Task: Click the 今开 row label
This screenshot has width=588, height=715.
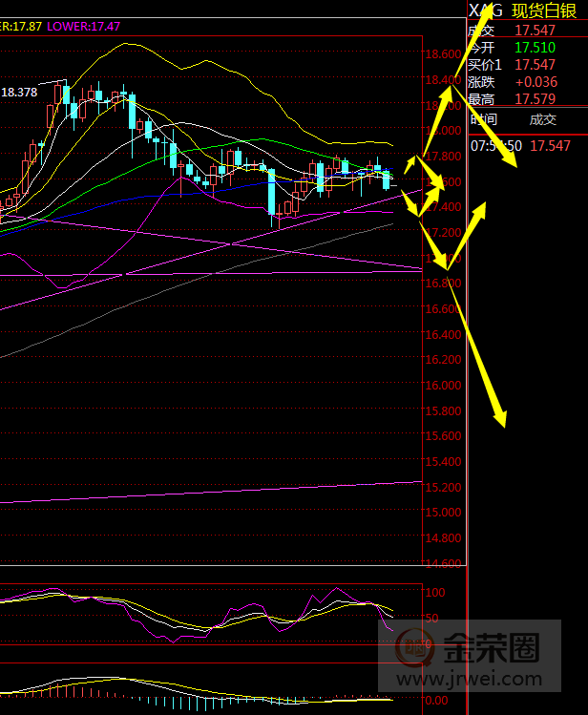Action: click(x=481, y=48)
